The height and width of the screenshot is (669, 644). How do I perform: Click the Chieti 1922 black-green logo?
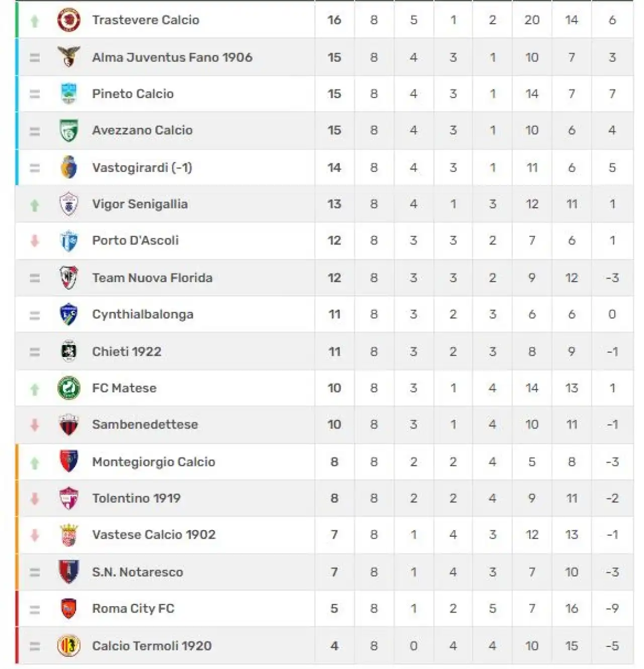(x=69, y=351)
